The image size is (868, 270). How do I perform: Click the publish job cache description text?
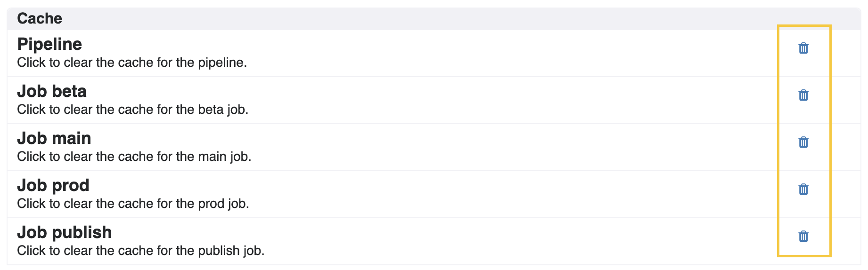coord(141,251)
